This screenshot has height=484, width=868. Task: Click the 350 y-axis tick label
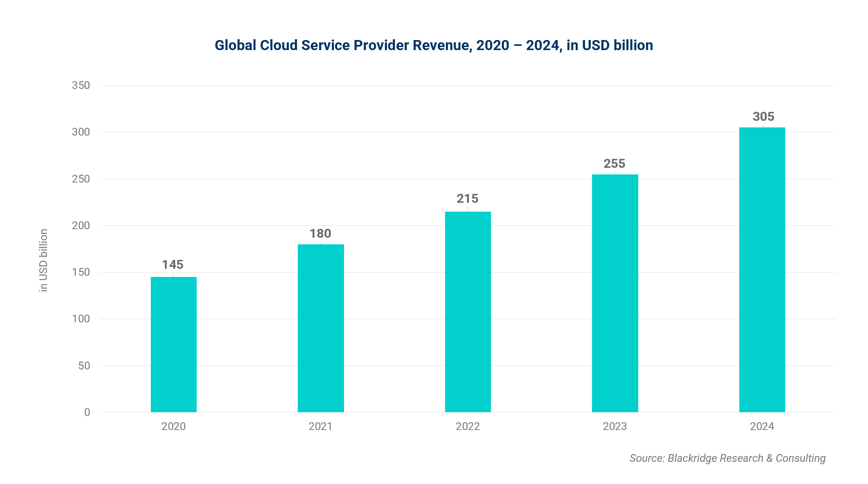pos(81,85)
